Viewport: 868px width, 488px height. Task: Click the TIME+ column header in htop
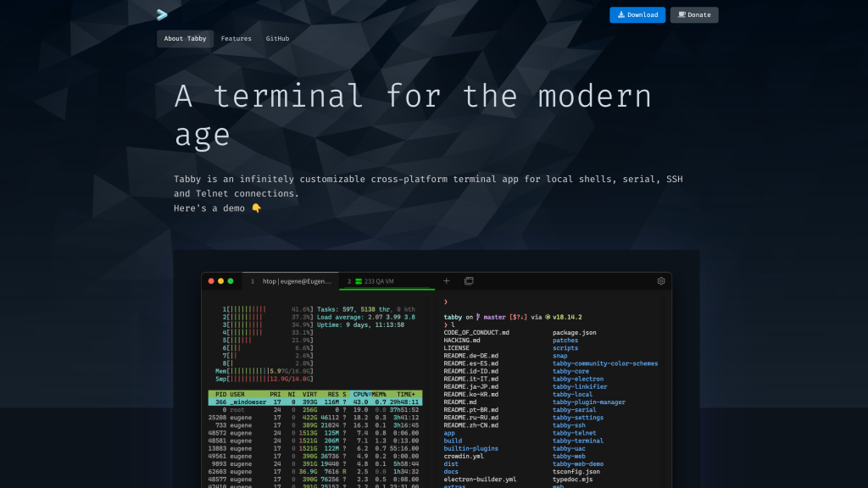pyautogui.click(x=406, y=395)
